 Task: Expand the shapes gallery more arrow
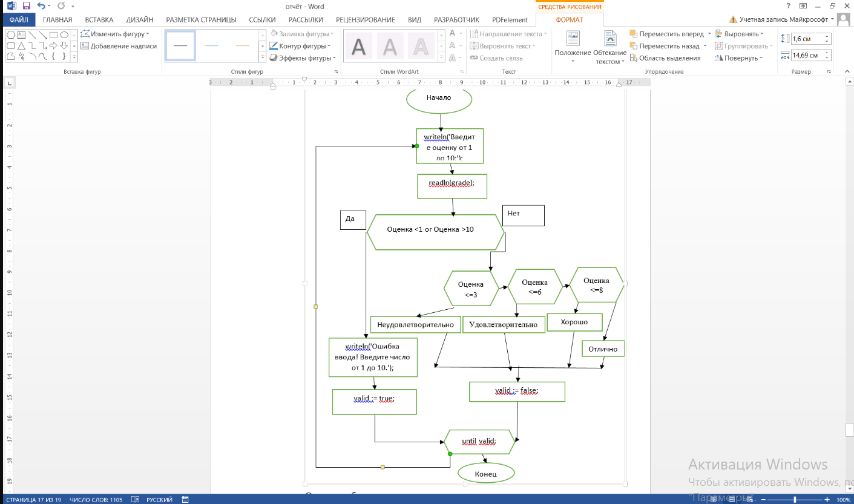click(x=74, y=57)
